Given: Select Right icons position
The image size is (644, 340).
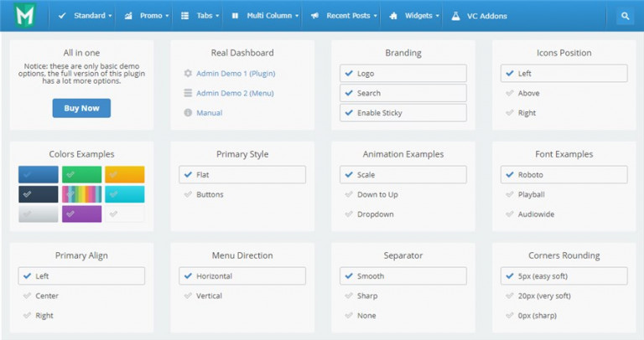Looking at the screenshot, I should tap(563, 112).
